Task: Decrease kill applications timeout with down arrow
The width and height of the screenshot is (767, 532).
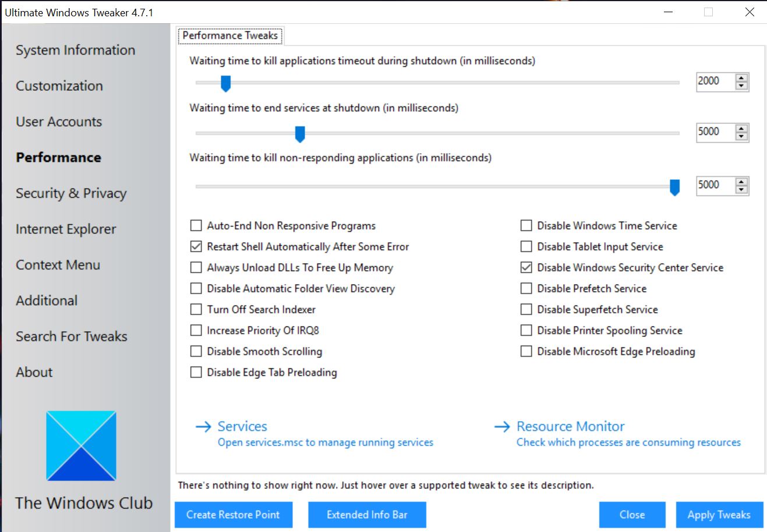Action: [741, 86]
